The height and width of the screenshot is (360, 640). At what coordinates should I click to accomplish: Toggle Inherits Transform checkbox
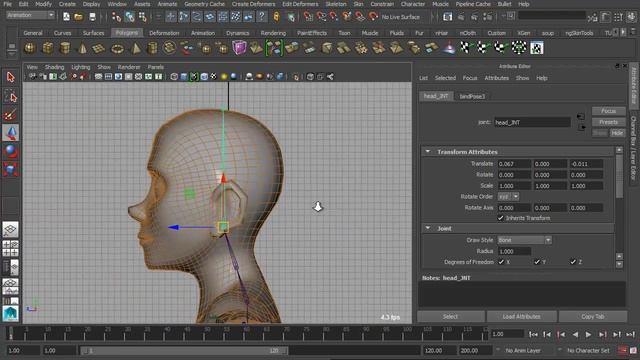click(500, 218)
